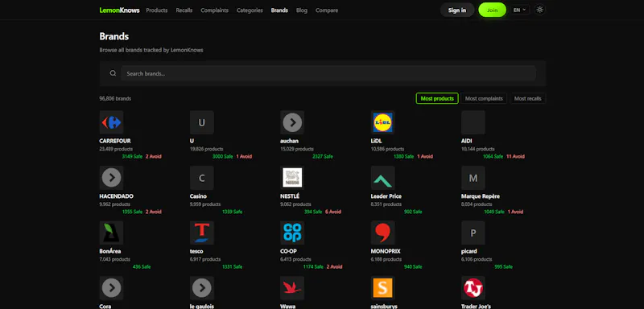Open the Casino letter C icon
Viewport: 644px width, 309px height.
[x=202, y=178]
